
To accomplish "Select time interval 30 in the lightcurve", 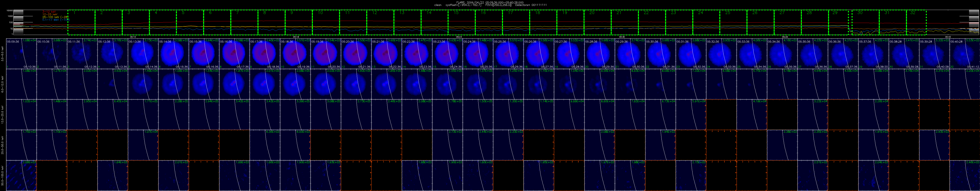I will point(866,23).
